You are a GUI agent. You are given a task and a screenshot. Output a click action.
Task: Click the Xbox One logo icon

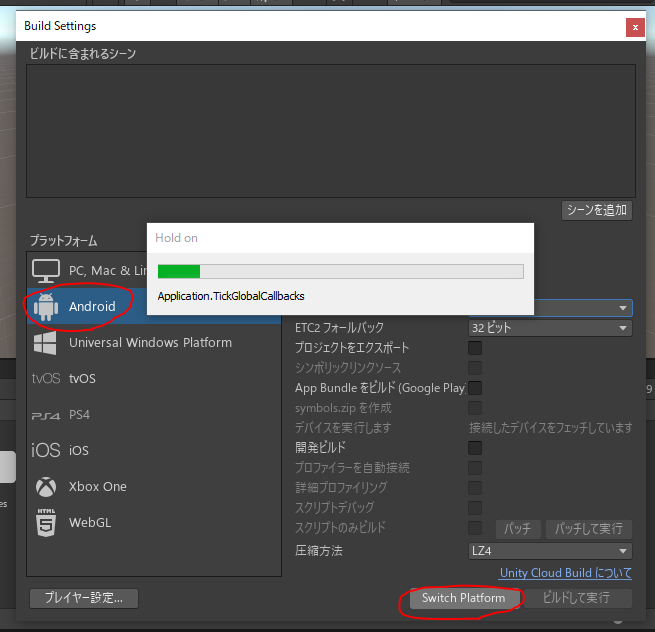click(x=46, y=487)
